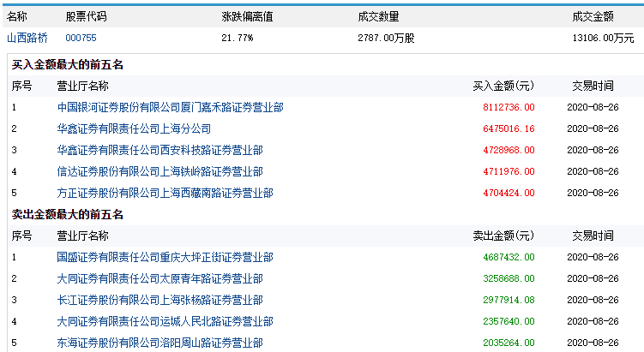Screen dimensions: 644x352
Task: Open 大同证券太原青年路证券营业部 link
Action: 159,278
